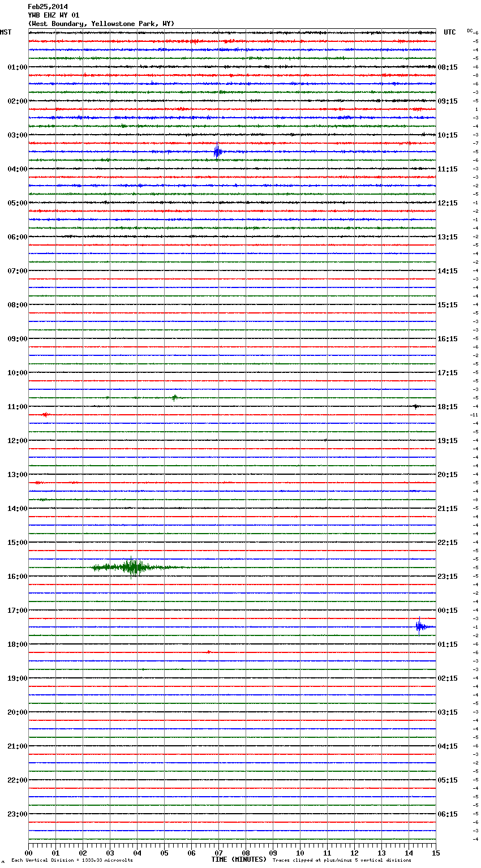This screenshot has height=868, width=481.
Task: Click the 08:15 UTC time label
Action: pyautogui.click(x=448, y=67)
